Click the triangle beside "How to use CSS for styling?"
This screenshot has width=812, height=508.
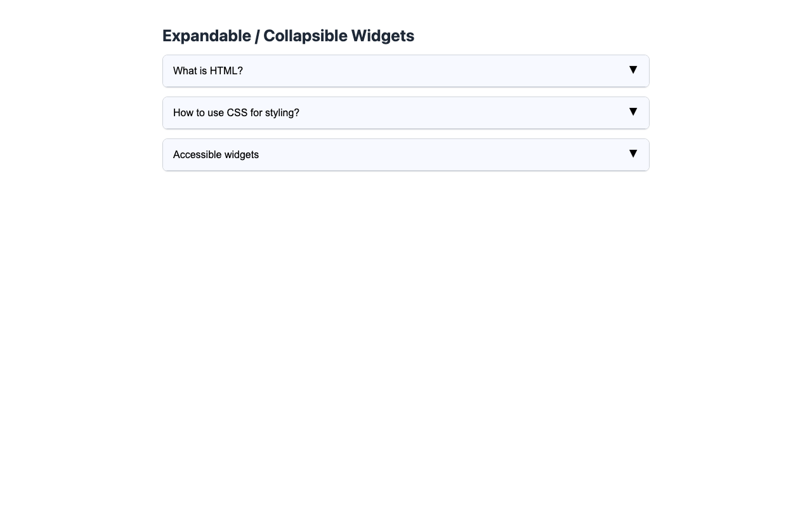click(x=632, y=112)
